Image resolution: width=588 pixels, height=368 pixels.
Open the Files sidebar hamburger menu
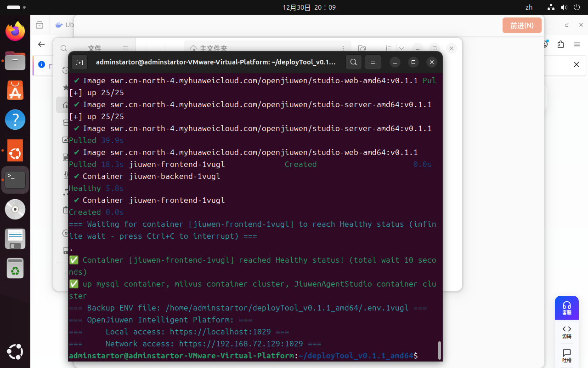pyautogui.click(x=125, y=48)
